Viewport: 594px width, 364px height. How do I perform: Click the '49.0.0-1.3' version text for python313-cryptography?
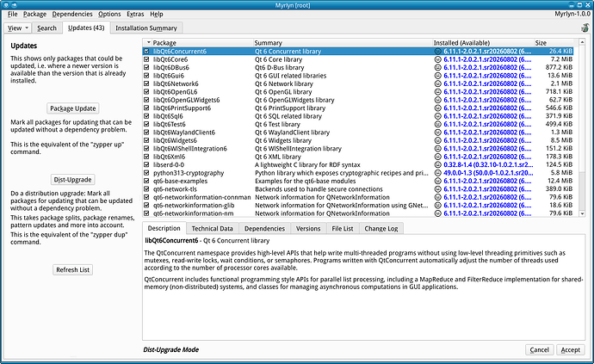tap(461, 173)
